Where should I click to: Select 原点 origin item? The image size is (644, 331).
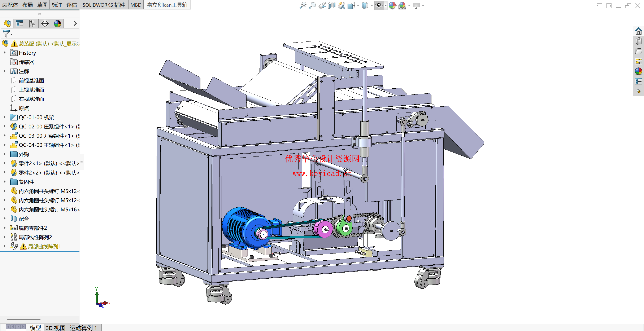coord(20,108)
